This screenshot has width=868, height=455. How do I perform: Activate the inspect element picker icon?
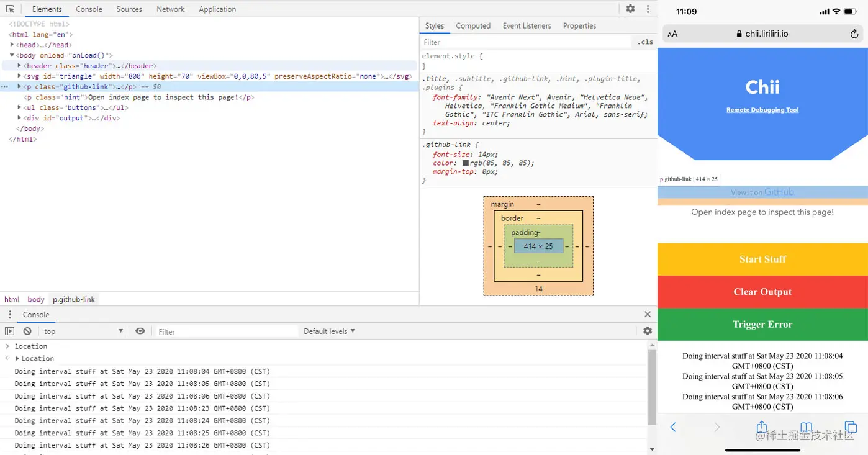[x=10, y=9]
